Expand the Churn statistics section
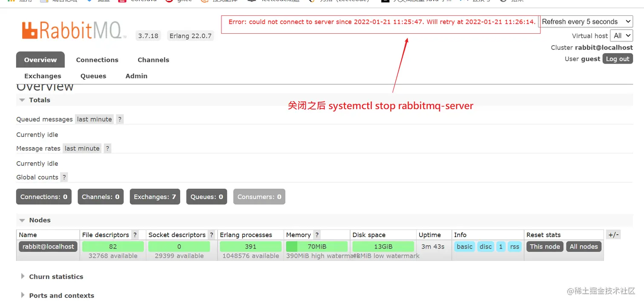 [52, 277]
